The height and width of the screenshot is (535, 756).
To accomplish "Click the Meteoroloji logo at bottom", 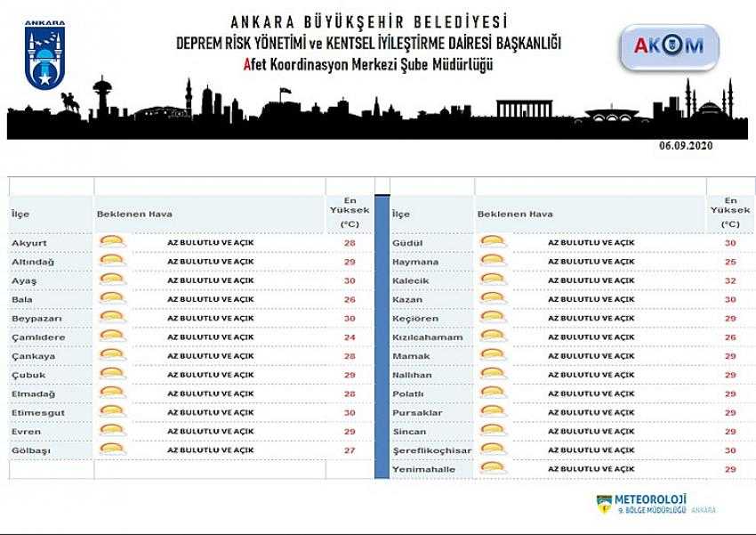I will pyautogui.click(x=655, y=504).
